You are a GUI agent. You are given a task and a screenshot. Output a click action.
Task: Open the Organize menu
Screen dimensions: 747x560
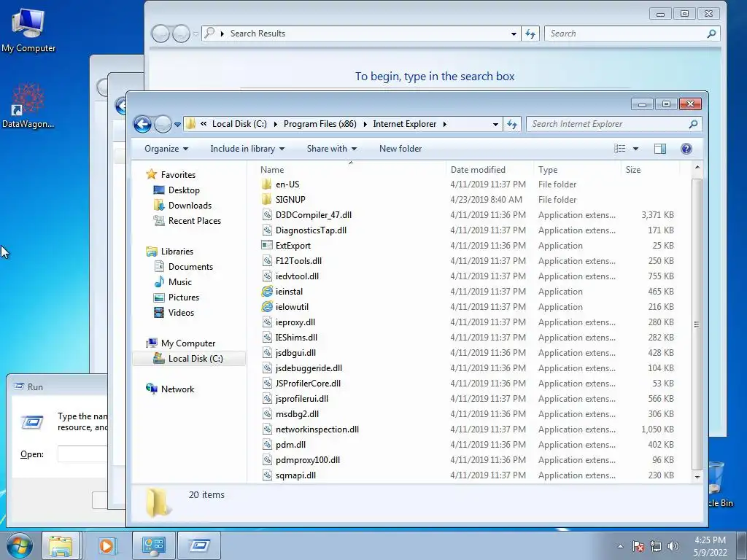tap(166, 149)
